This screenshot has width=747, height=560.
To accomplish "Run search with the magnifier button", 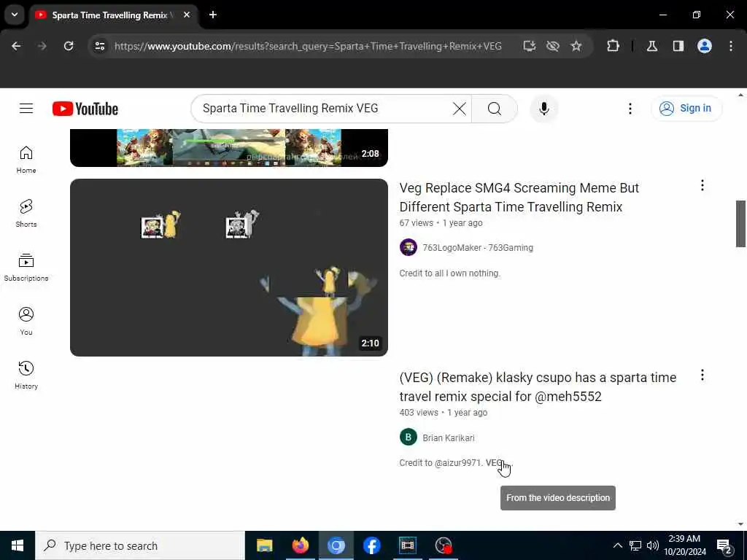I will (x=495, y=109).
